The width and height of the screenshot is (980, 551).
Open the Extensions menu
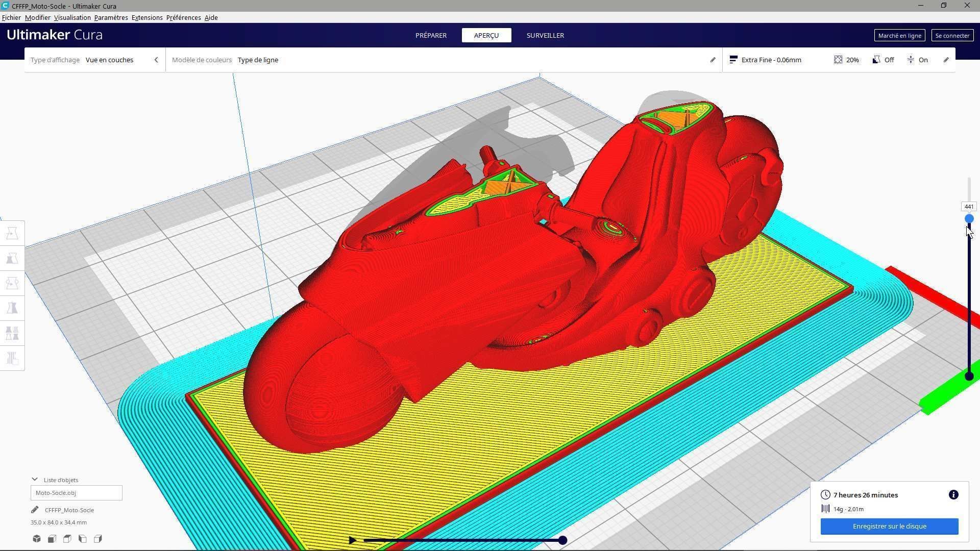pyautogui.click(x=147, y=17)
